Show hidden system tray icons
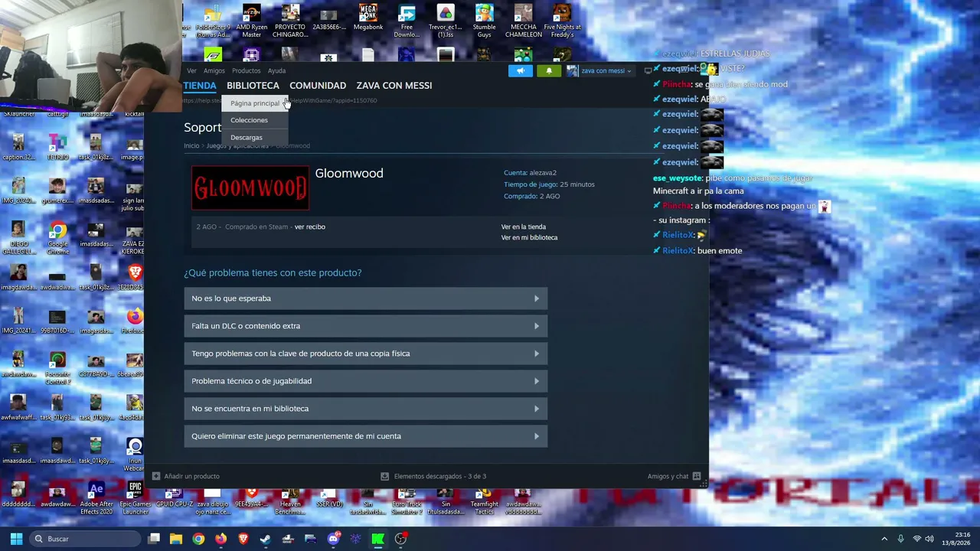 pos(884,539)
